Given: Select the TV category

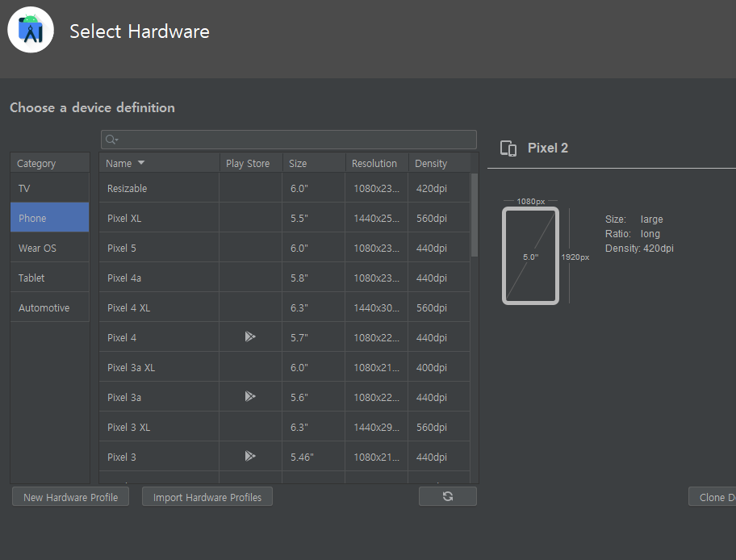Looking at the screenshot, I should click(x=50, y=188).
